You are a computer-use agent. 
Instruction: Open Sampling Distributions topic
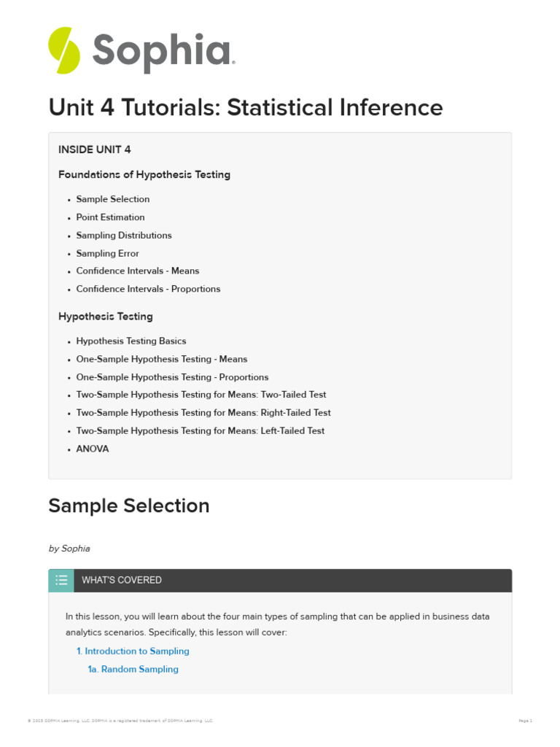point(124,236)
